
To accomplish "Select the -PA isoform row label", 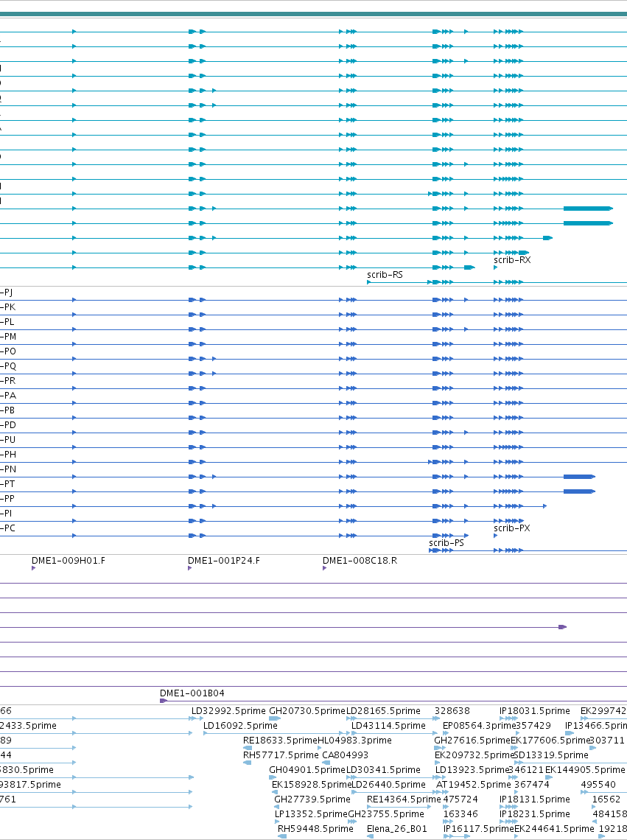I will (8, 396).
